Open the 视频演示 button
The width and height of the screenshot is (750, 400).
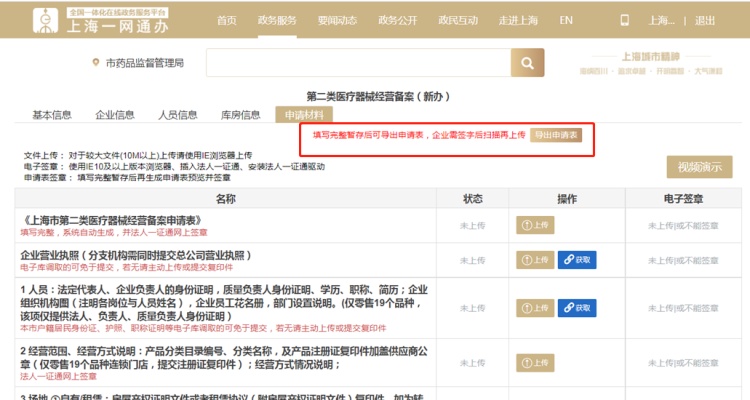click(699, 166)
